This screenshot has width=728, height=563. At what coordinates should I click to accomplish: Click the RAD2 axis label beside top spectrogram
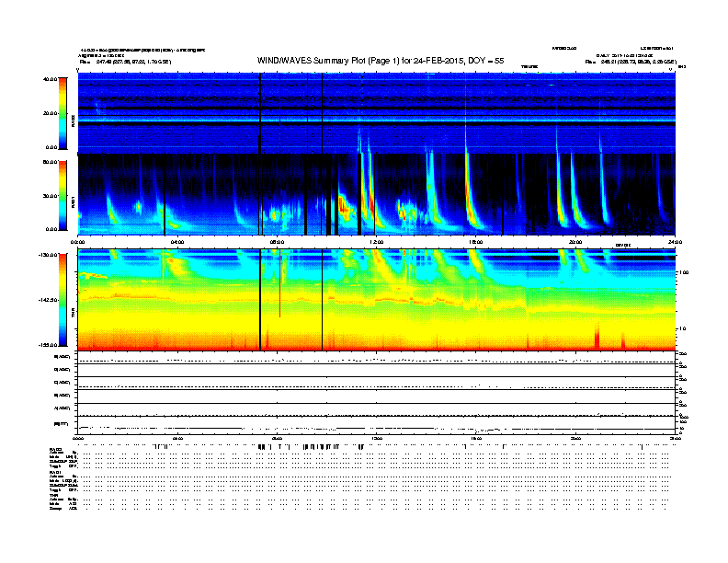click(x=73, y=121)
